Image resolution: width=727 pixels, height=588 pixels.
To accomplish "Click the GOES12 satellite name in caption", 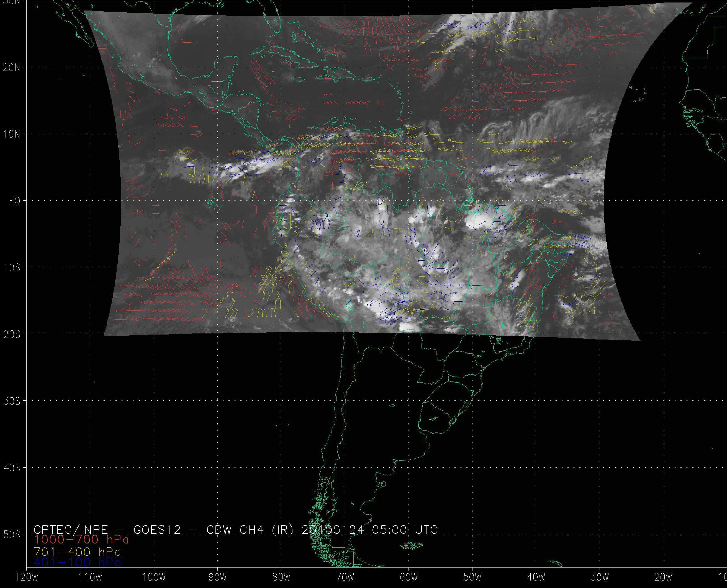I will (x=157, y=529).
